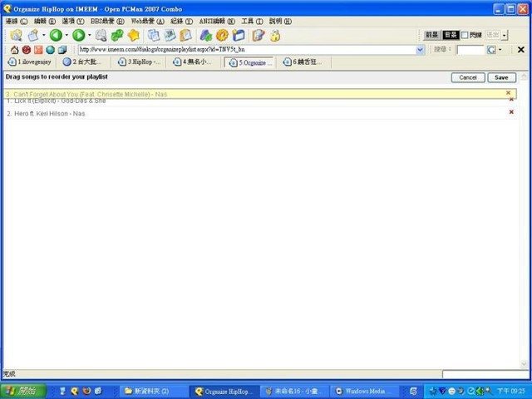Image resolution: width=532 pixels, height=399 pixels.
Task: Click the orange gear settings icon
Action: [222, 35]
